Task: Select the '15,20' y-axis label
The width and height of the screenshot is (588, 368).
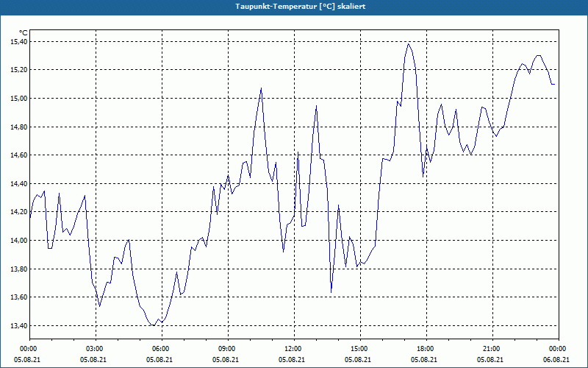Action: click(18, 70)
